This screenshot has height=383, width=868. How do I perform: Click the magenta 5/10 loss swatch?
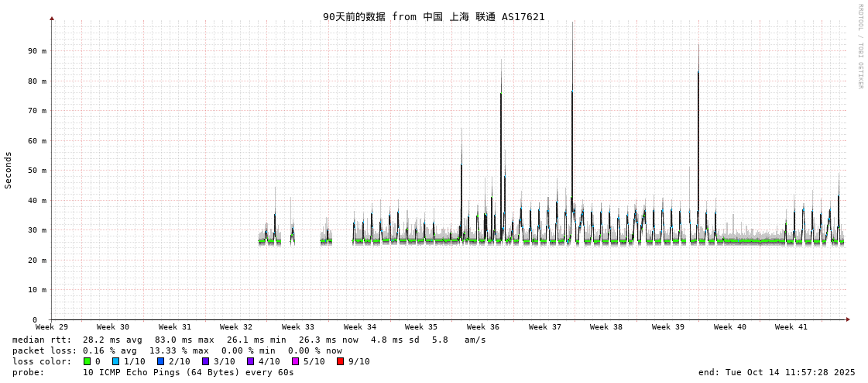pos(296,361)
